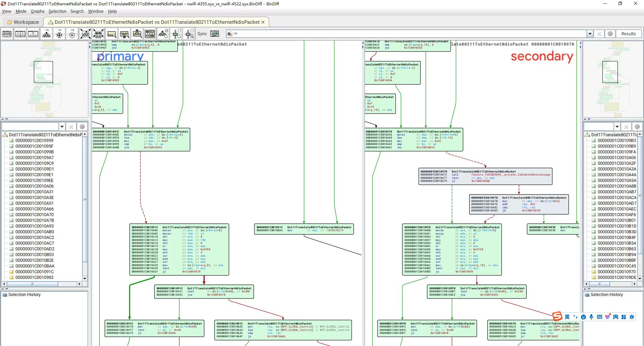Click the settings gear in left tree panel
This screenshot has height=346, width=644.
coord(82,127)
